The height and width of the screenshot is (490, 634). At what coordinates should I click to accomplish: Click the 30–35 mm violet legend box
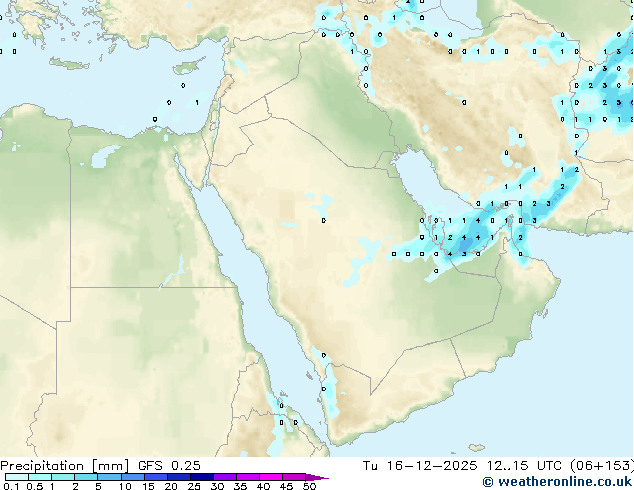(x=224, y=477)
